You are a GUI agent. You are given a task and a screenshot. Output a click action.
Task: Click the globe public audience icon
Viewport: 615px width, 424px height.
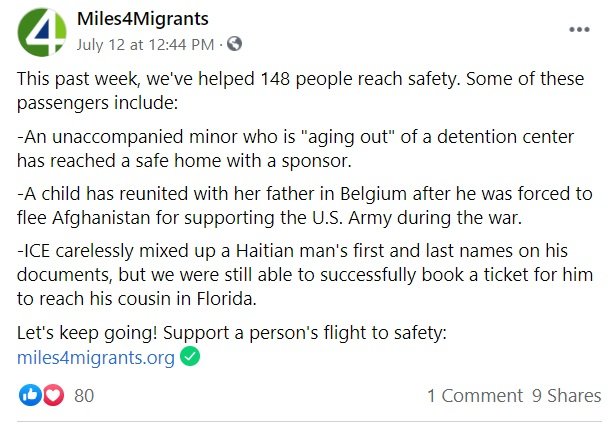click(234, 44)
